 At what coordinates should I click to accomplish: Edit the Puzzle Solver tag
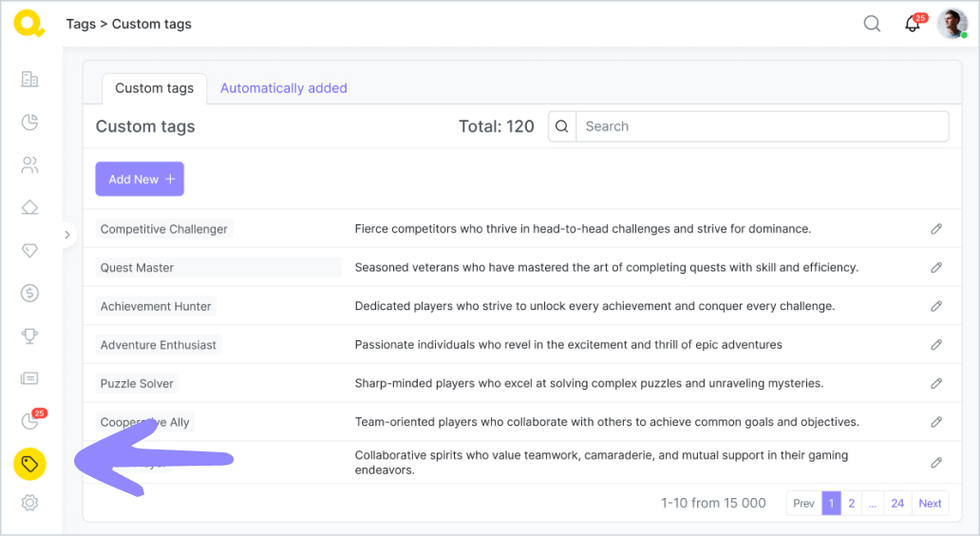[936, 383]
